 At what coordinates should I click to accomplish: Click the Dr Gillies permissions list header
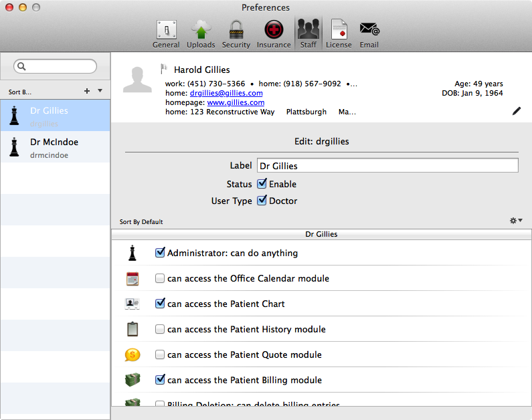(x=321, y=234)
